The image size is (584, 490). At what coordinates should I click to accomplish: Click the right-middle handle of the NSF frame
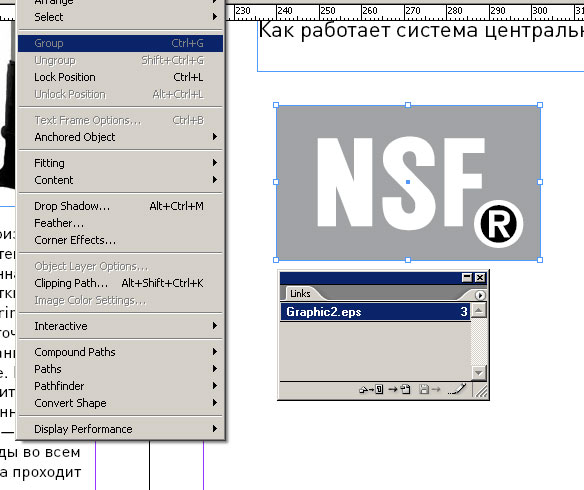click(x=540, y=182)
